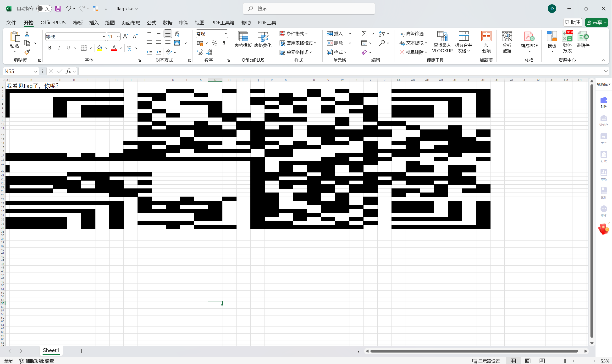This screenshot has width=612, height=364.
Task: Click the percent style icon
Action: [214, 43]
